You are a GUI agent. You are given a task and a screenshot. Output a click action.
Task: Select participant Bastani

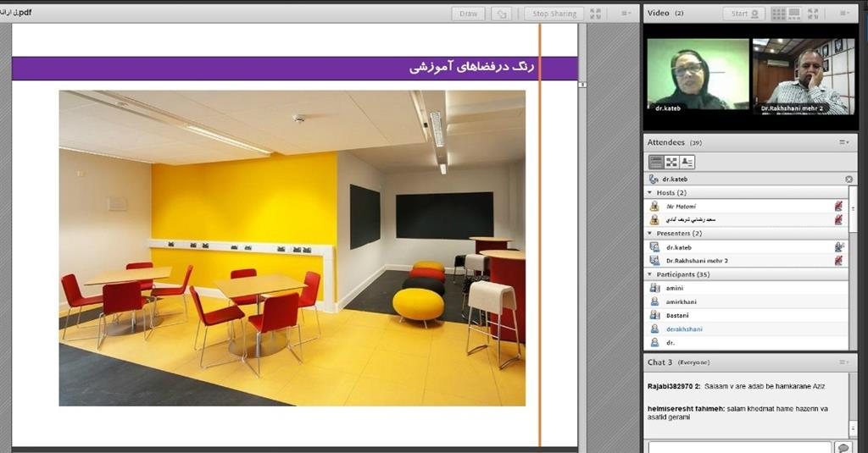[746, 315]
